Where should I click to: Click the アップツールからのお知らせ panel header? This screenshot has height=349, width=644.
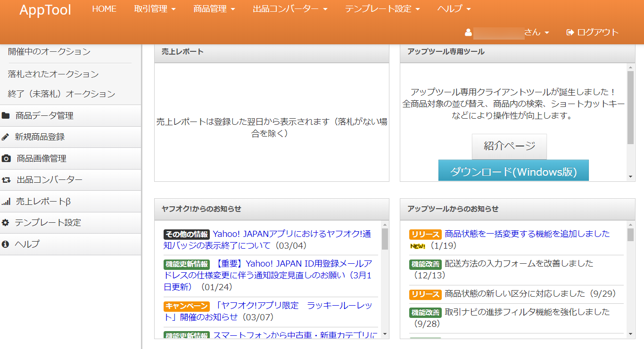tap(518, 209)
